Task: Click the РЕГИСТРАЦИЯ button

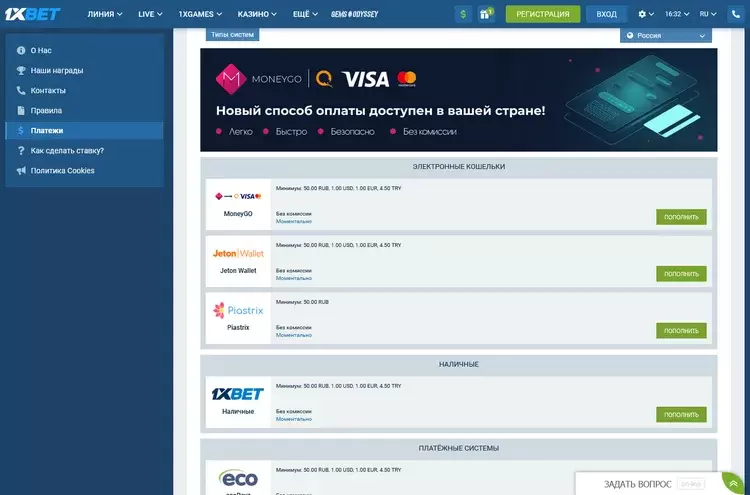Action: tap(543, 14)
